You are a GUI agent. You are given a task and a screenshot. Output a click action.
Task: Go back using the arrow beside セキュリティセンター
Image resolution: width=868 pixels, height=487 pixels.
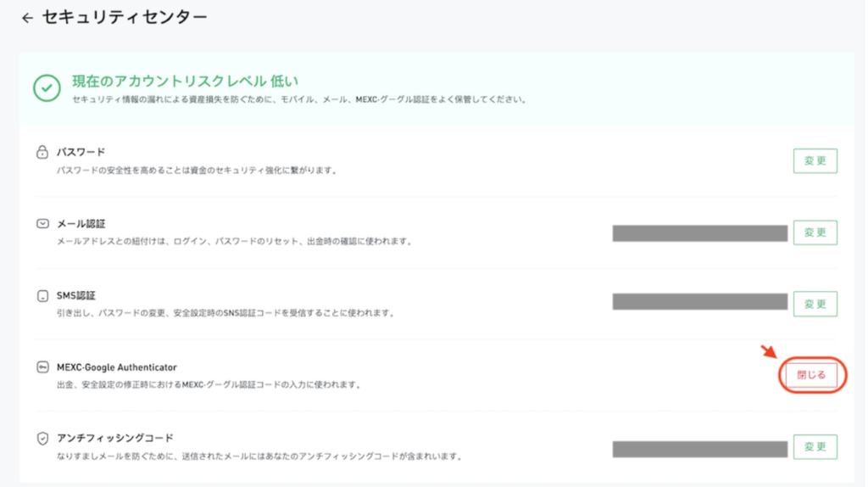[x=27, y=19]
